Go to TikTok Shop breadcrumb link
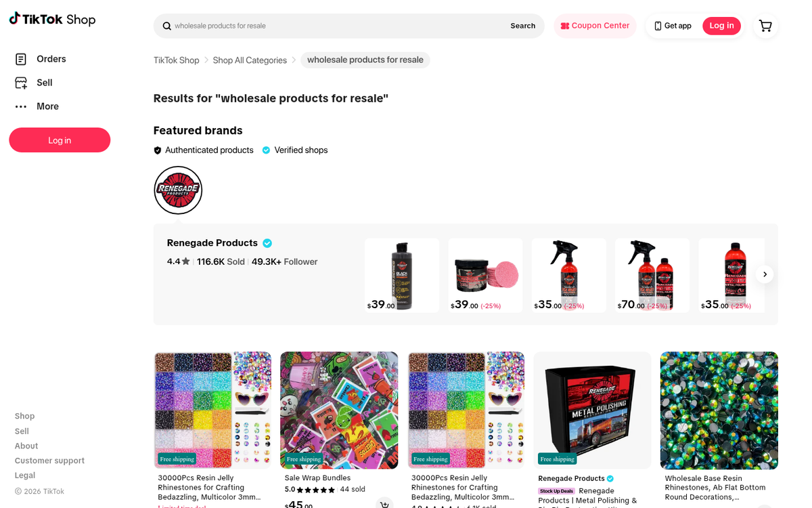Screen dimensions: 812x508 coord(176,60)
